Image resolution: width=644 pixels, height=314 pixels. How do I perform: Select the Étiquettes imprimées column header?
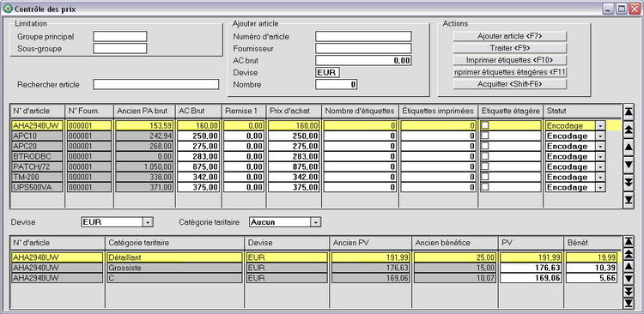click(x=438, y=111)
